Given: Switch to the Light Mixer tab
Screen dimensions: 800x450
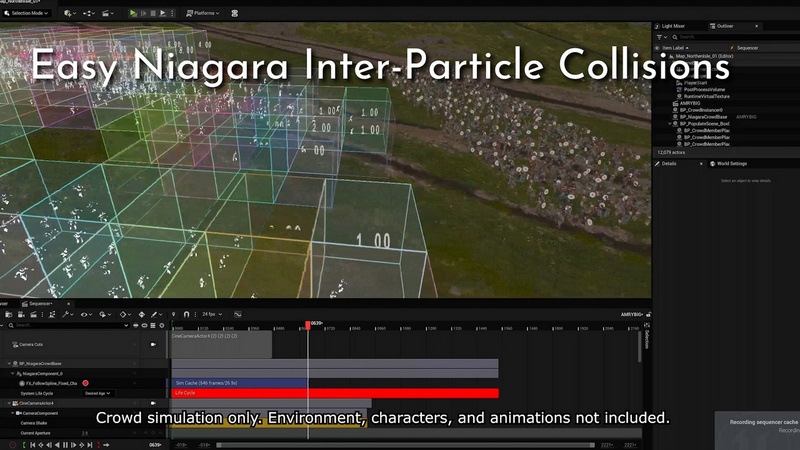Looking at the screenshot, I should tap(680, 26).
